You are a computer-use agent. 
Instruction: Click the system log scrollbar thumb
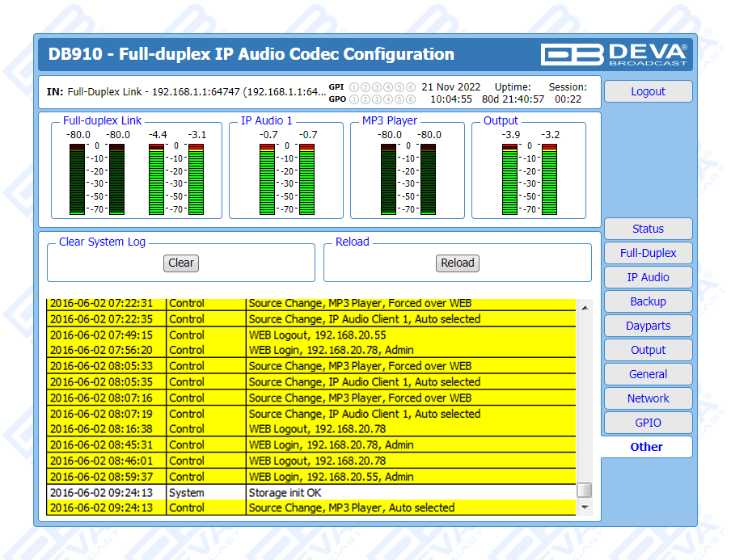584,491
